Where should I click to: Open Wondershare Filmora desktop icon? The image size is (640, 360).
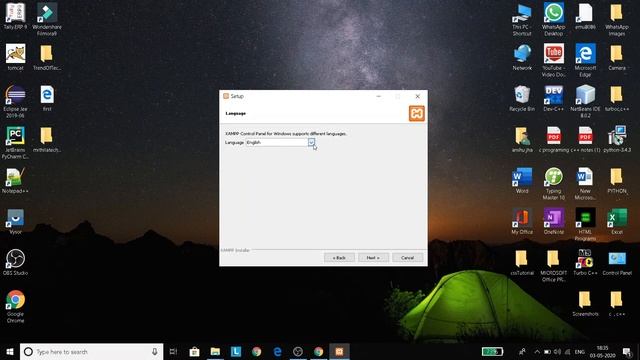47,19
